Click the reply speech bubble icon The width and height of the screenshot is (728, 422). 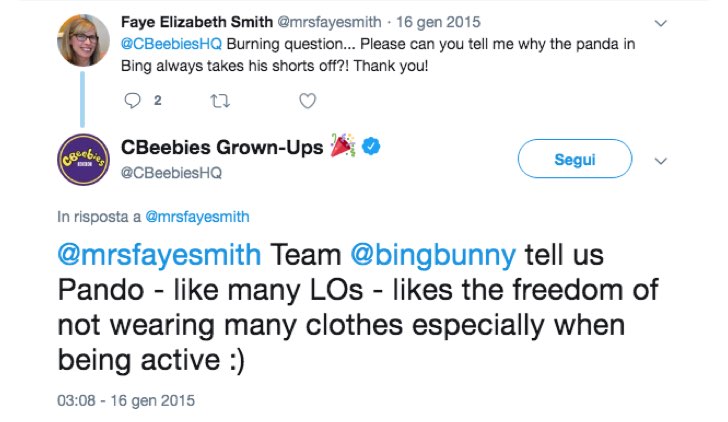(132, 100)
